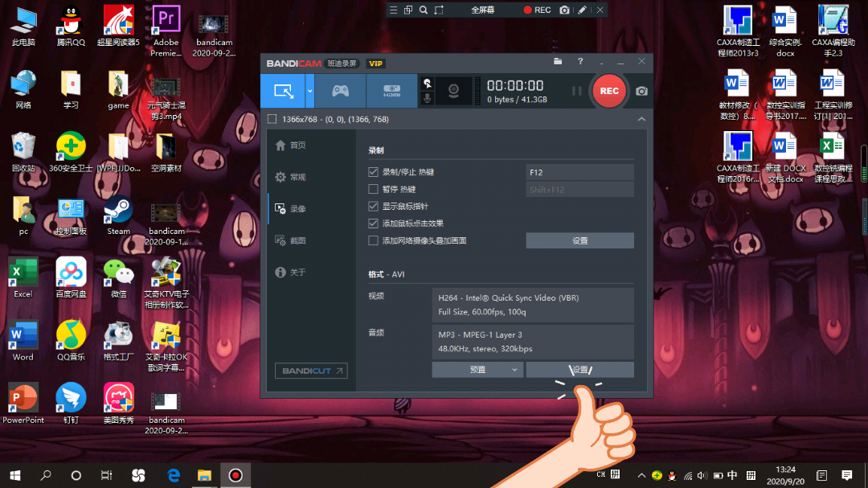Viewport: 868px width, 488px height.
Task: Switch to game recording mode
Action: 340,91
